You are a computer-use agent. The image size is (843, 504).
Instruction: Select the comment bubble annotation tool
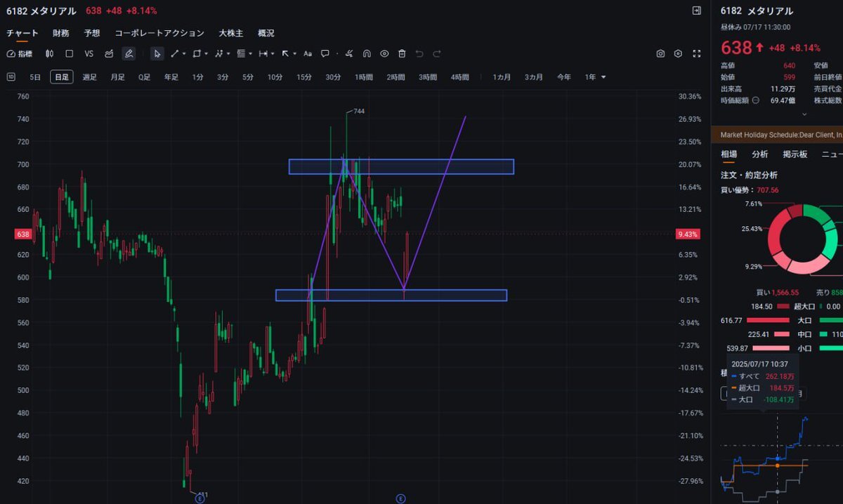click(x=325, y=53)
